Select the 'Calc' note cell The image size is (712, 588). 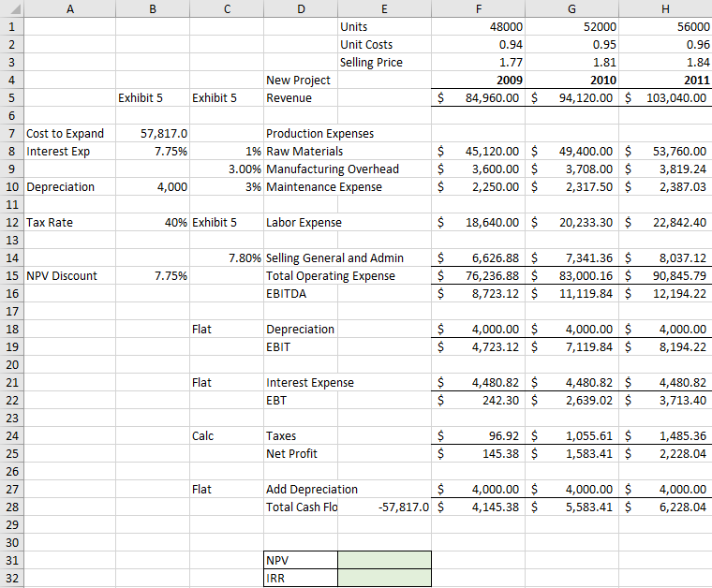pos(227,436)
